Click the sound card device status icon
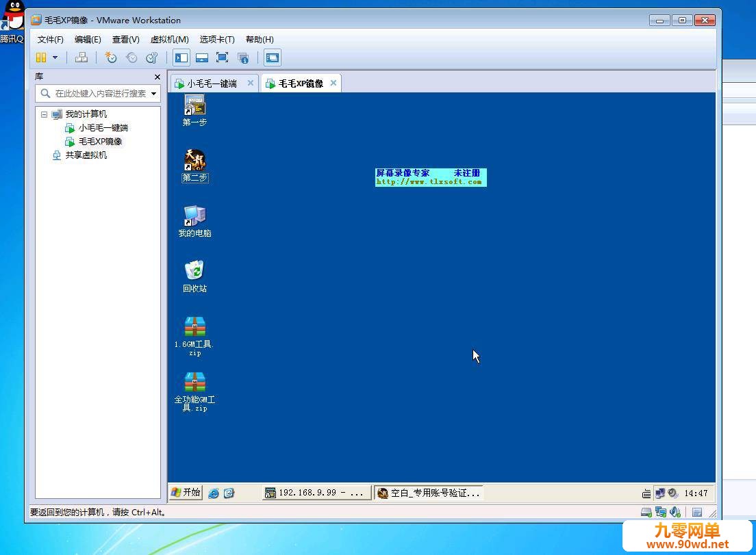Viewport: 756px width, 555px height. 675,512
